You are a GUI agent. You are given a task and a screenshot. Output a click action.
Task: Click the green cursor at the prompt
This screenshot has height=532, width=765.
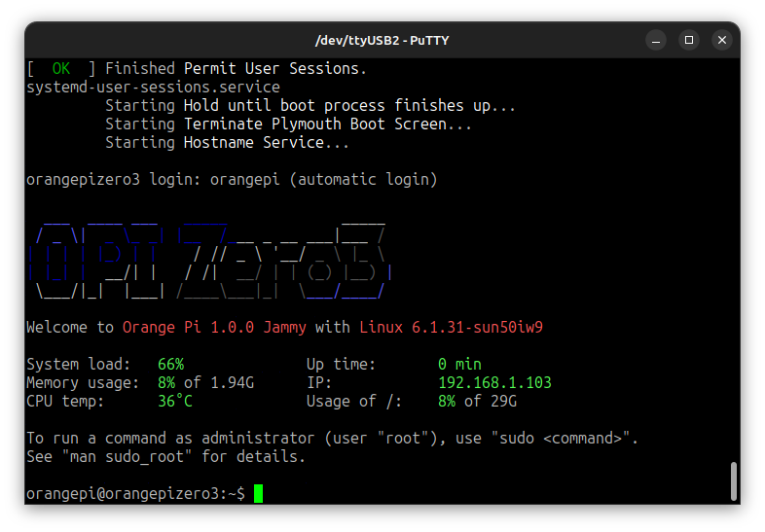point(259,493)
